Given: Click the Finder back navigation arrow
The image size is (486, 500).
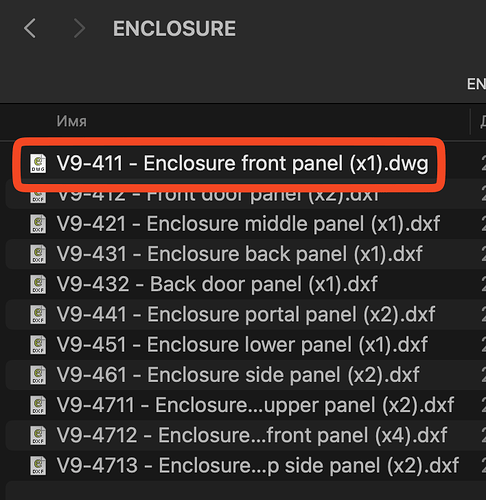Looking at the screenshot, I should click(30, 28).
